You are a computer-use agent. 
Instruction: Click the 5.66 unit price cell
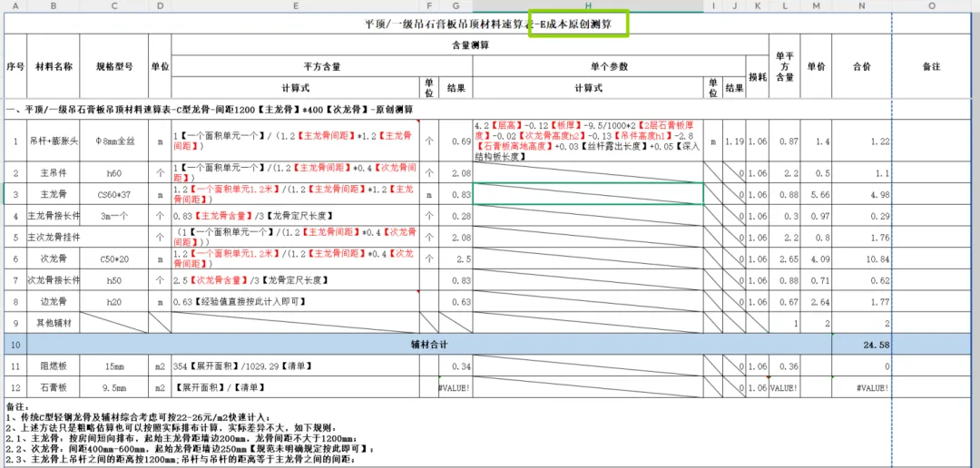[816, 195]
